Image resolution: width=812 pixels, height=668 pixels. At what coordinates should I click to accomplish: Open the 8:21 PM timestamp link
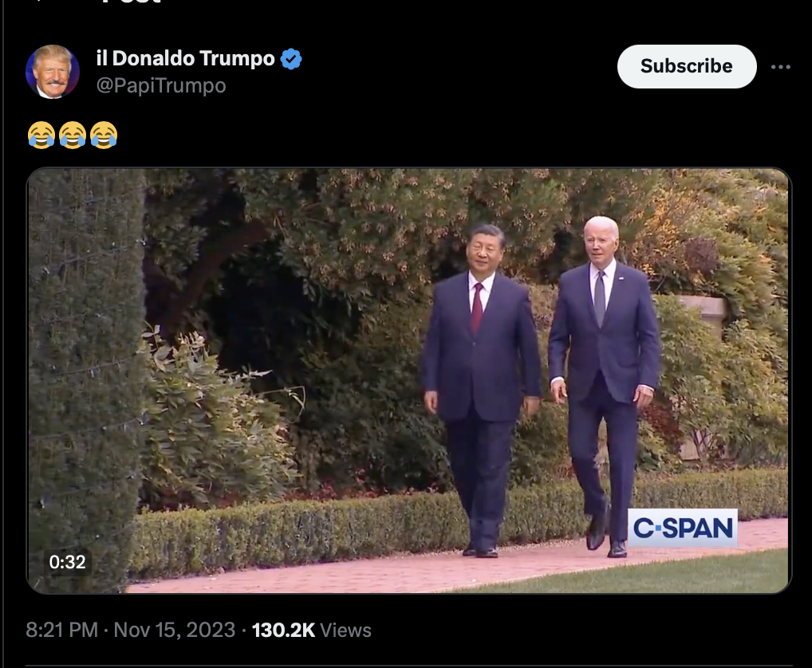(x=61, y=630)
